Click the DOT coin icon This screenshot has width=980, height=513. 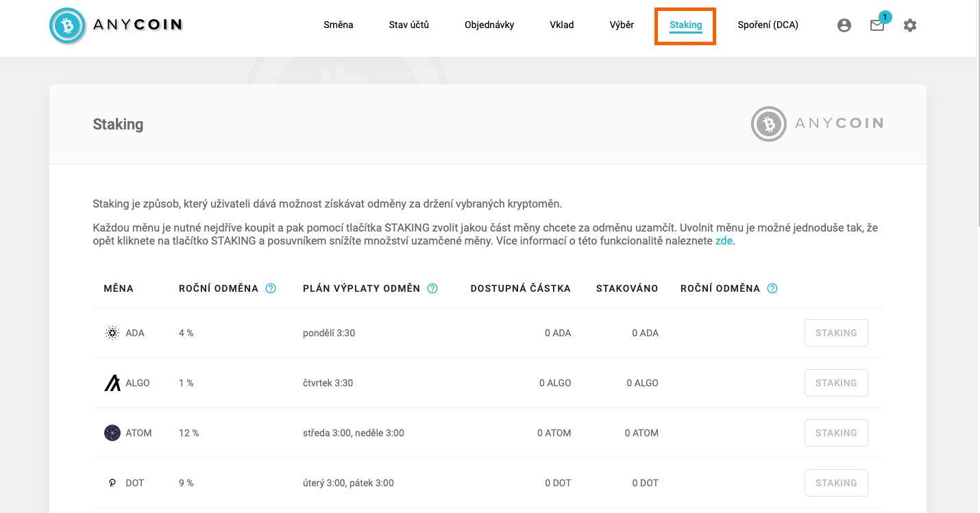[x=112, y=483]
